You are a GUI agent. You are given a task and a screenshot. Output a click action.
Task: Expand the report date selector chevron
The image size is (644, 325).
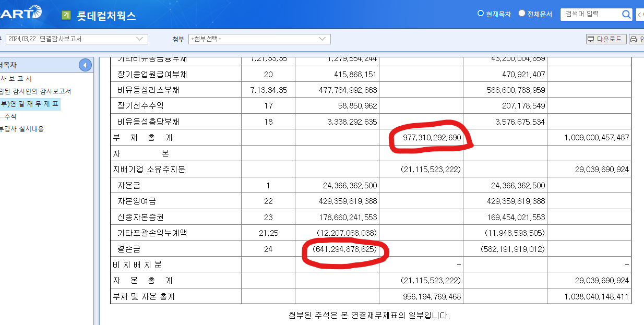click(140, 39)
